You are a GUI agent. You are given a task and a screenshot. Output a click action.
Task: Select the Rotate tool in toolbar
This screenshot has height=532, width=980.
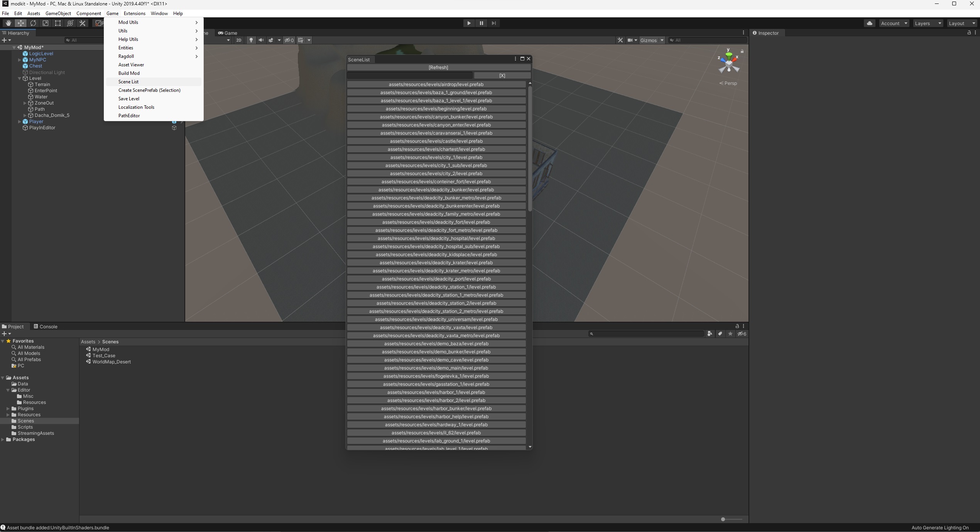click(x=33, y=23)
